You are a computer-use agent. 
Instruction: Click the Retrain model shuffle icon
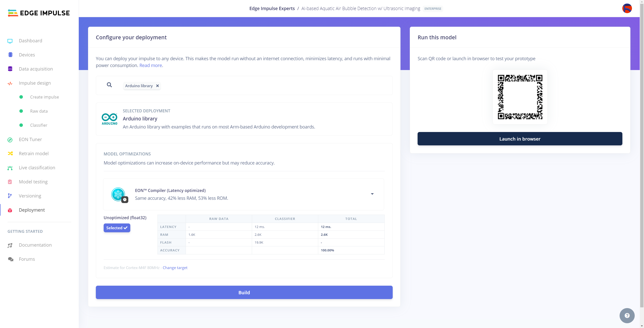[x=10, y=154]
